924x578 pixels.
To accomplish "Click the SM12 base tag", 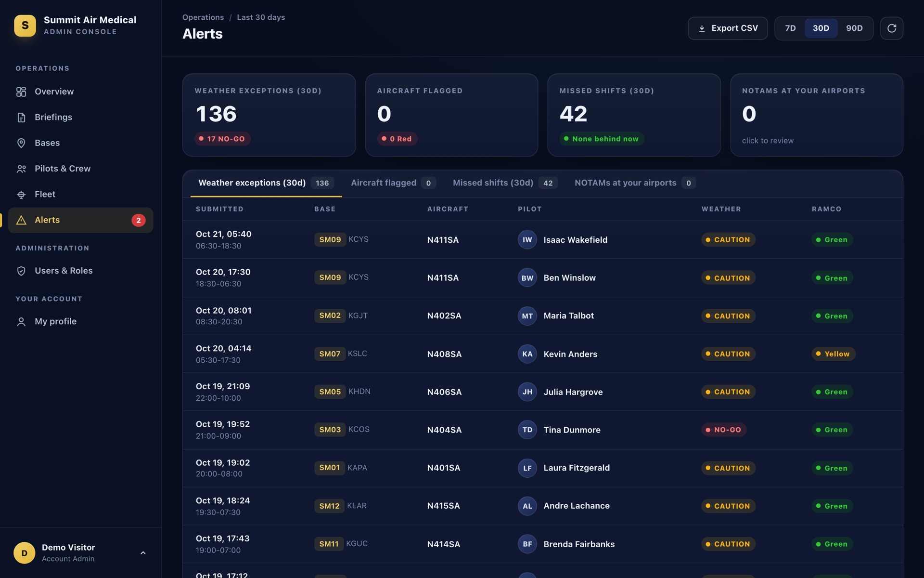I will tap(329, 506).
